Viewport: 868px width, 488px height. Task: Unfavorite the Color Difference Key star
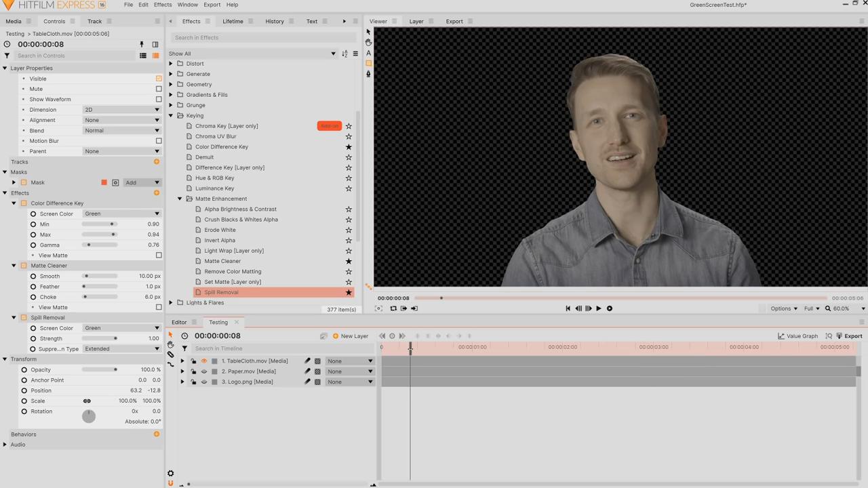[x=349, y=147]
